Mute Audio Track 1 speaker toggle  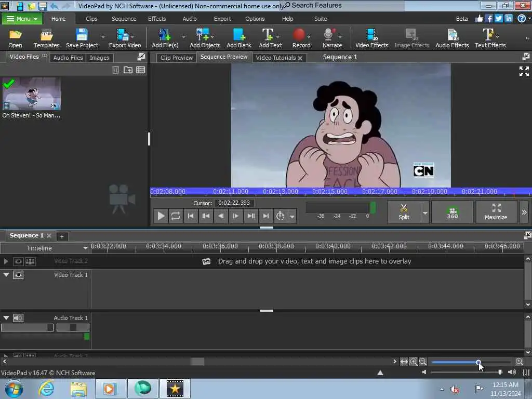(x=18, y=318)
